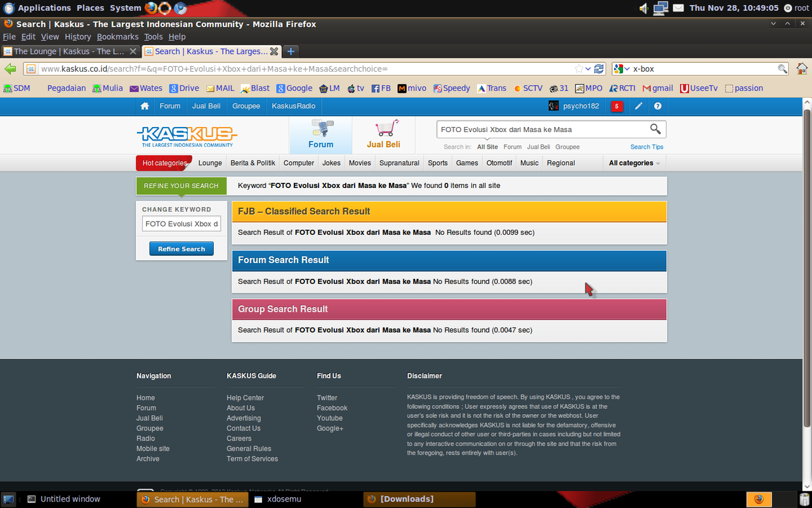
Task: Select the large Forum tab beside the logo
Action: click(x=321, y=135)
